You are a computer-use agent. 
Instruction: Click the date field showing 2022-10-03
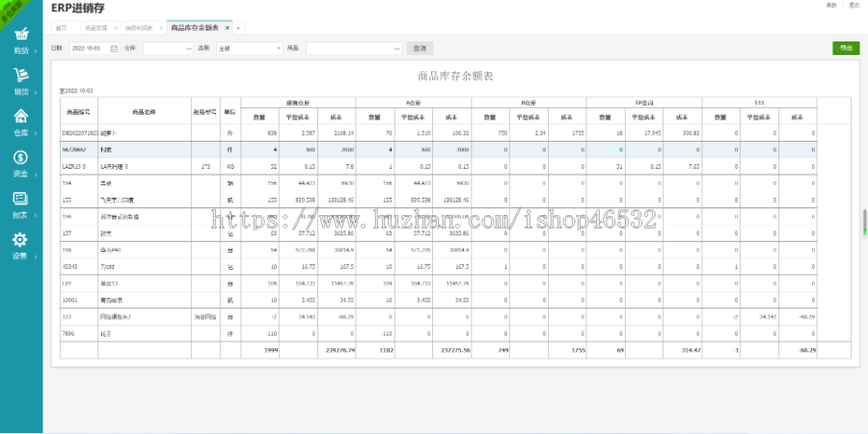(x=89, y=47)
